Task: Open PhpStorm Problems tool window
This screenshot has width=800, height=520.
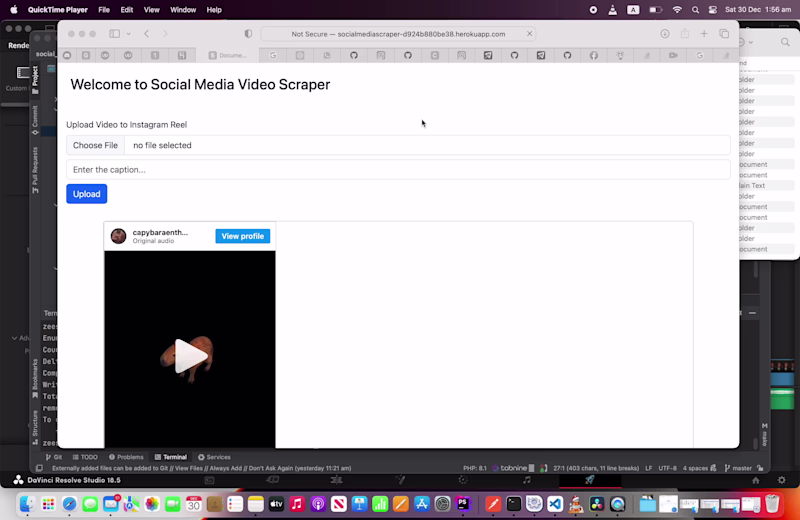Action: (x=126, y=457)
